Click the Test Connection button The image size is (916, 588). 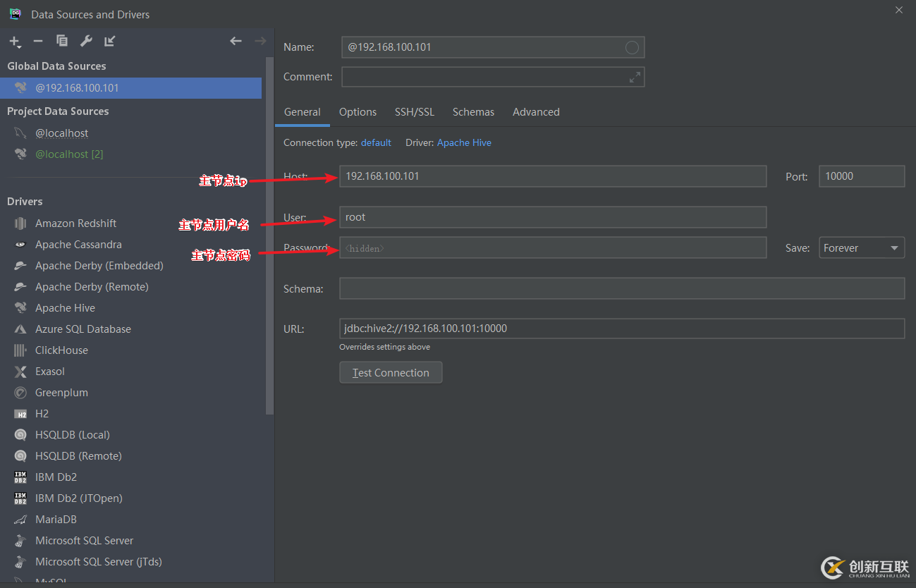pos(391,372)
